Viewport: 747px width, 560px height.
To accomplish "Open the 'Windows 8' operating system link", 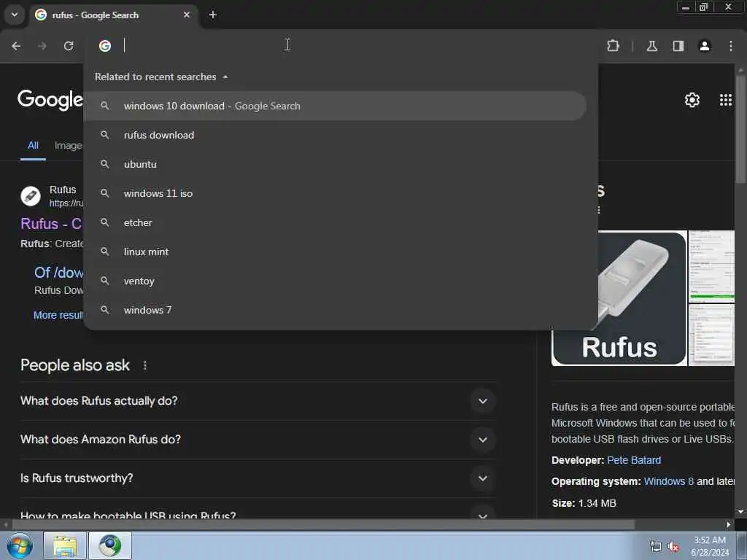I will [x=668, y=481].
